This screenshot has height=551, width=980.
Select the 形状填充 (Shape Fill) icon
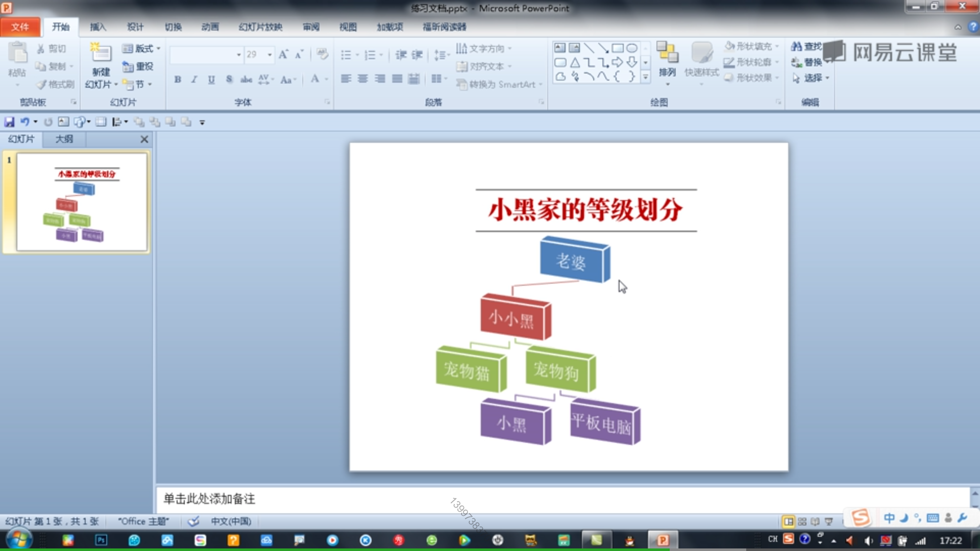coord(729,46)
